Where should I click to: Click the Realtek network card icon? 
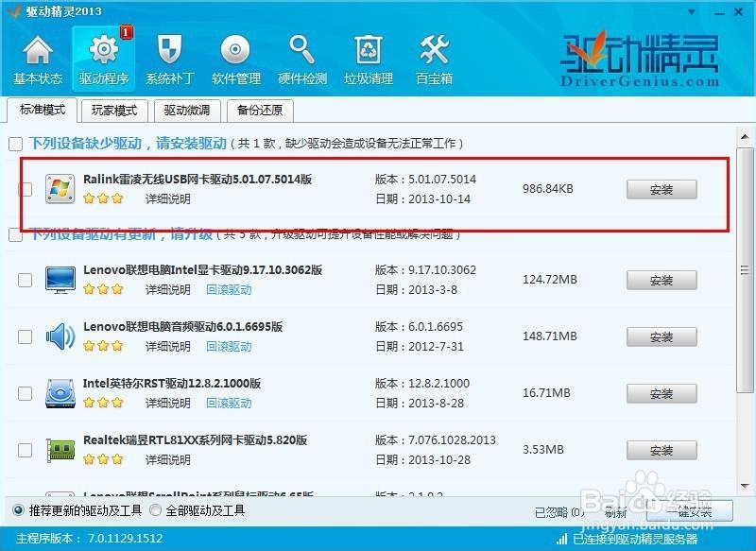60,449
